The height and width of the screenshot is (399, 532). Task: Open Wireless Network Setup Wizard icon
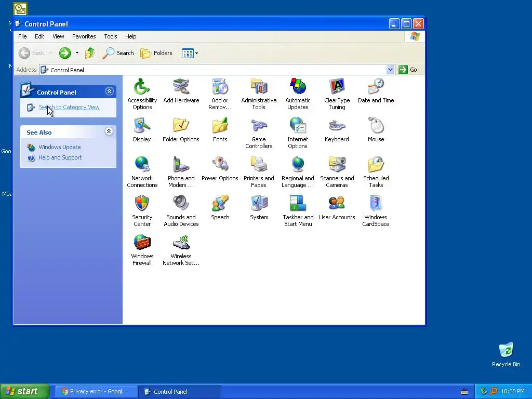coord(181,243)
